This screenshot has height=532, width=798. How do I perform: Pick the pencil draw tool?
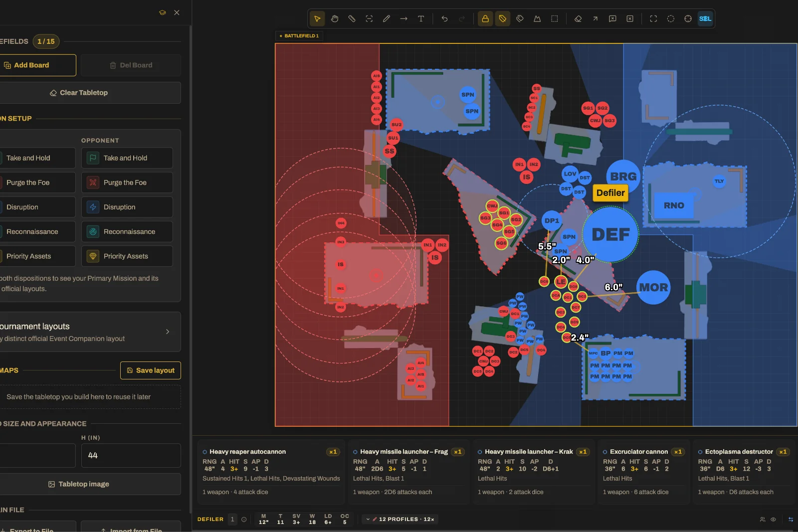pos(387,19)
